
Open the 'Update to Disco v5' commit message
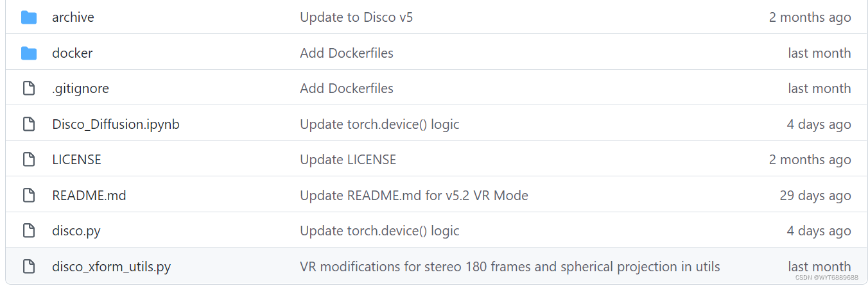pyautogui.click(x=356, y=17)
